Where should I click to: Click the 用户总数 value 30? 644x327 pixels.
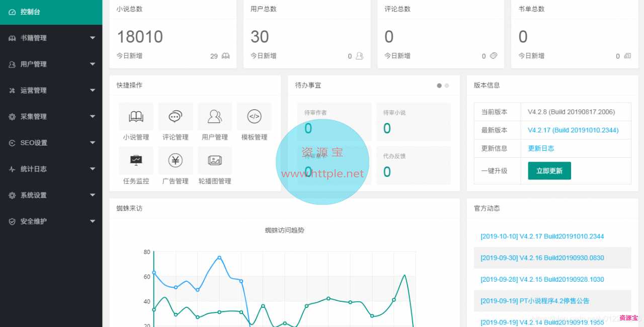pyautogui.click(x=260, y=37)
